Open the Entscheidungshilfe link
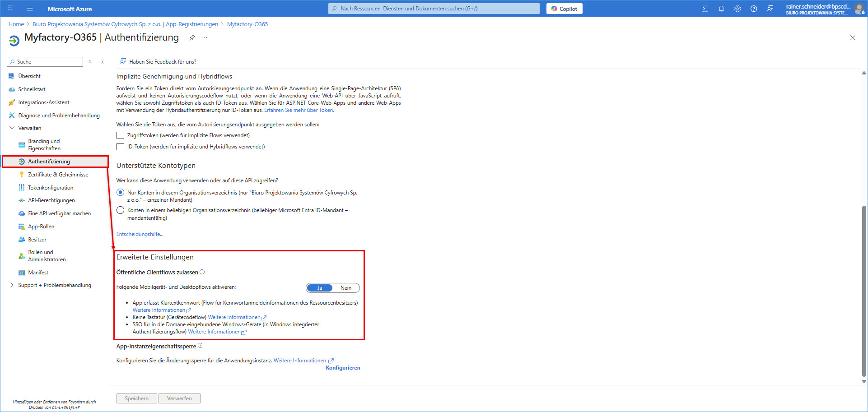 (x=140, y=234)
